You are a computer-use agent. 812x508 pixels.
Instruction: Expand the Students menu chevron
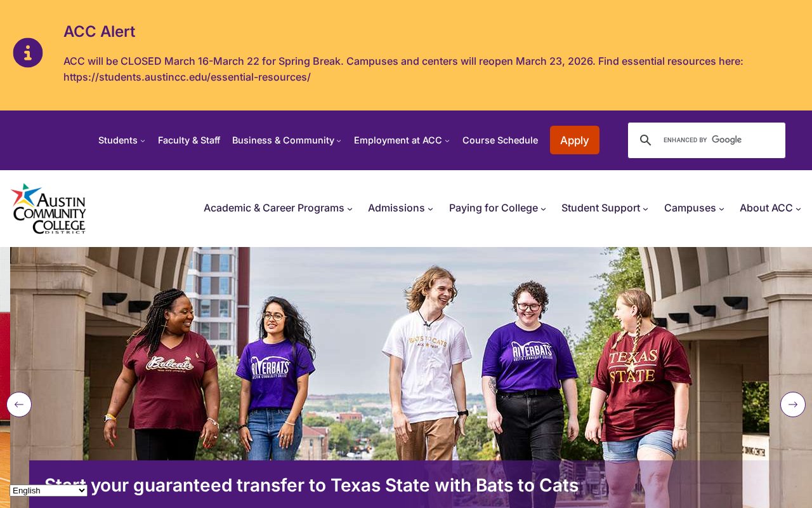coord(143,141)
